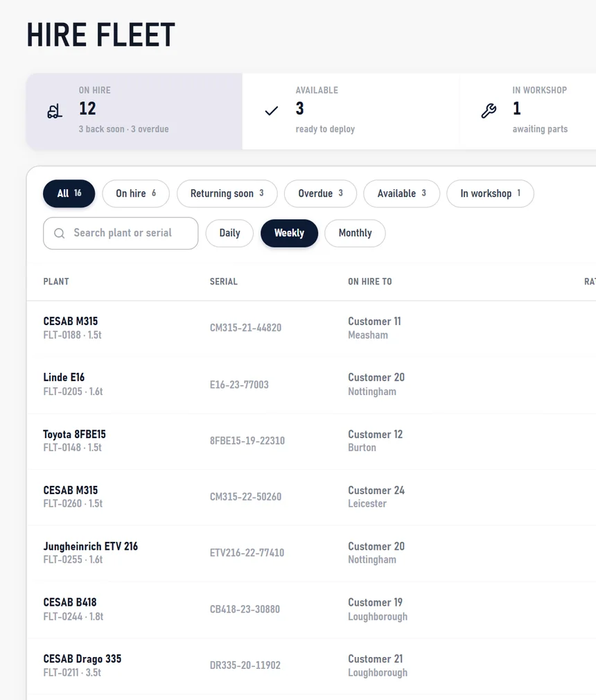This screenshot has width=596, height=700.
Task: Focus the Search plant or serial field
Action: tap(121, 233)
